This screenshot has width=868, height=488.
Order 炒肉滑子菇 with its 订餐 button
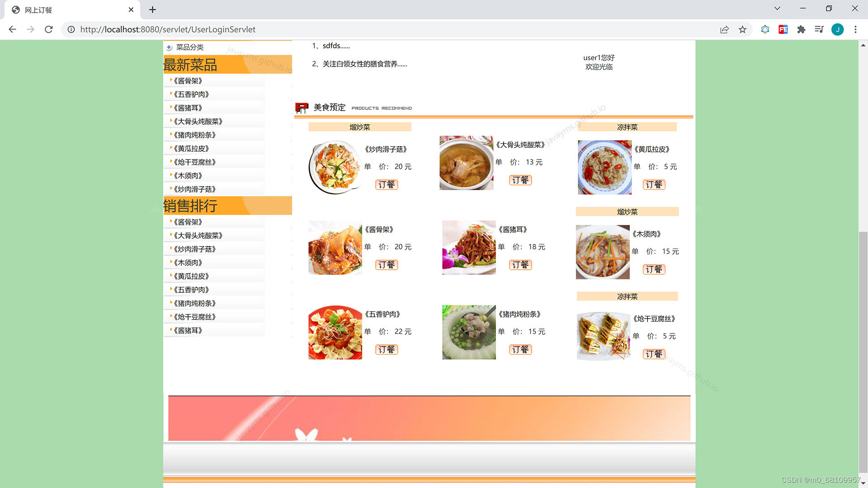pyautogui.click(x=387, y=184)
